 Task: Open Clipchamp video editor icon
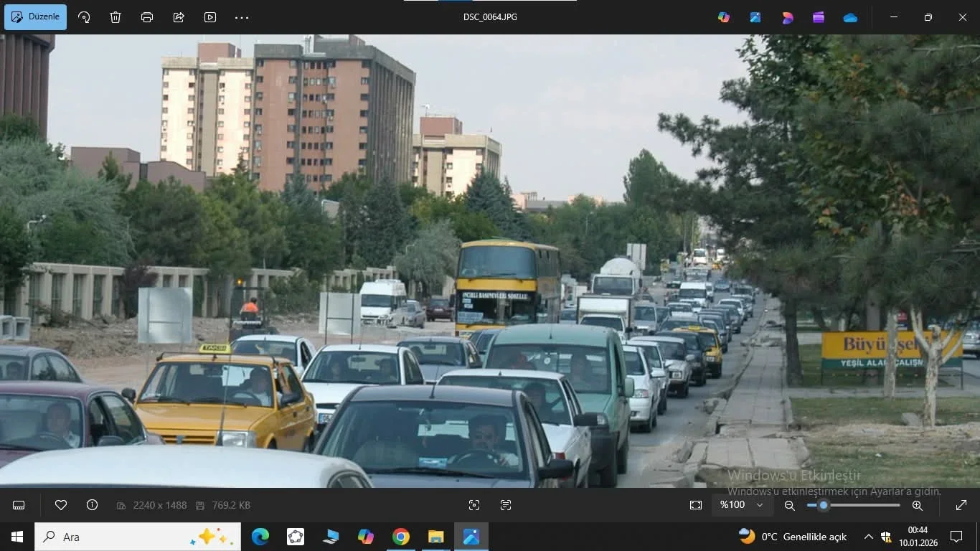pyautogui.click(x=819, y=17)
